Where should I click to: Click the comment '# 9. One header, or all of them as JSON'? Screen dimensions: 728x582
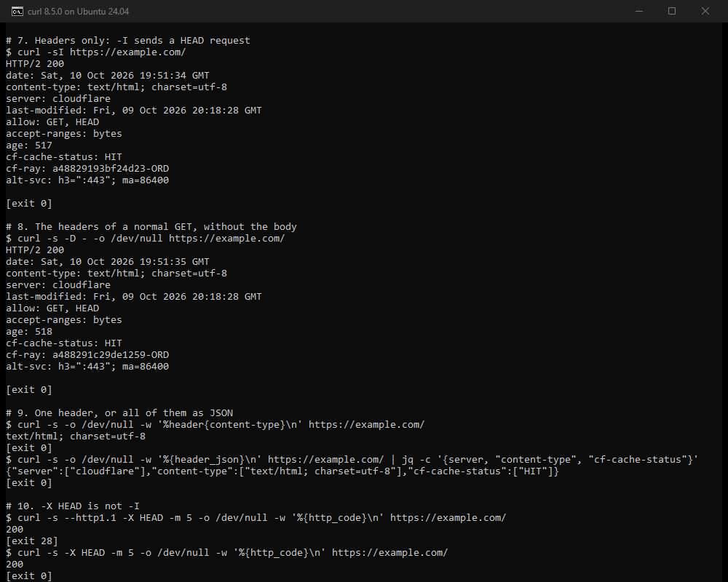[x=119, y=413]
